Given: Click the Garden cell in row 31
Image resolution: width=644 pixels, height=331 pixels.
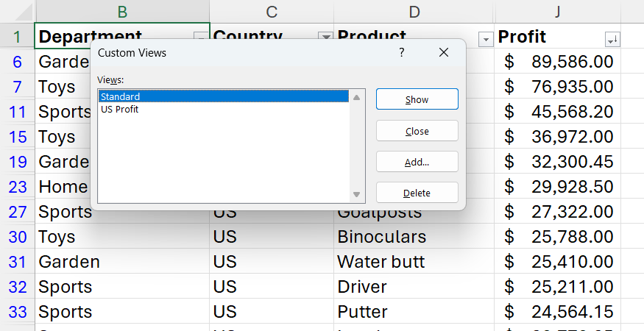Looking at the screenshot, I should click(122, 262).
